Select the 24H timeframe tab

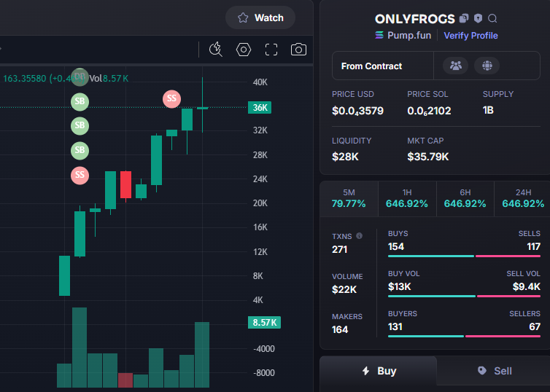pyautogui.click(x=522, y=199)
